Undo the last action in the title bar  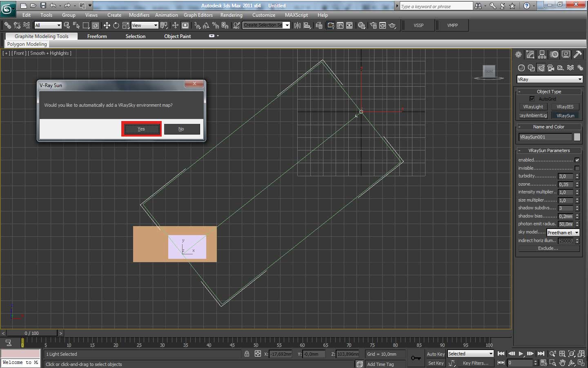pyautogui.click(x=53, y=6)
